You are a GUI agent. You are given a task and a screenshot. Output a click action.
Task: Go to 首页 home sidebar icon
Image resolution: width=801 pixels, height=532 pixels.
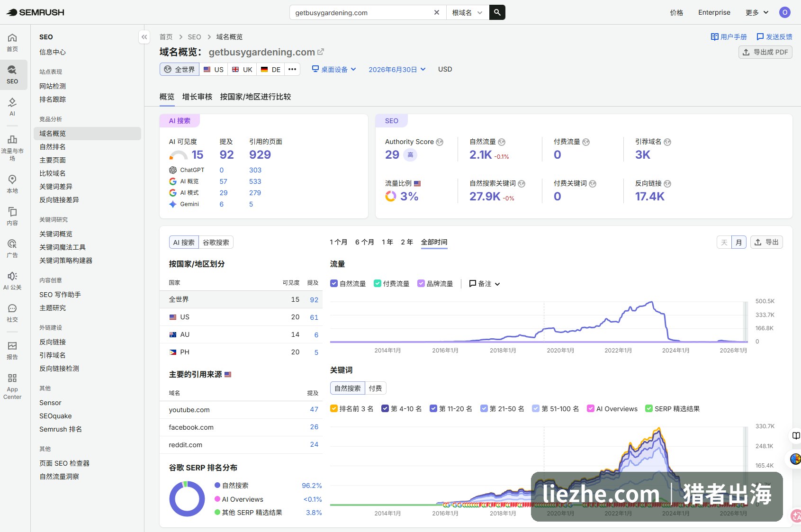tap(12, 43)
